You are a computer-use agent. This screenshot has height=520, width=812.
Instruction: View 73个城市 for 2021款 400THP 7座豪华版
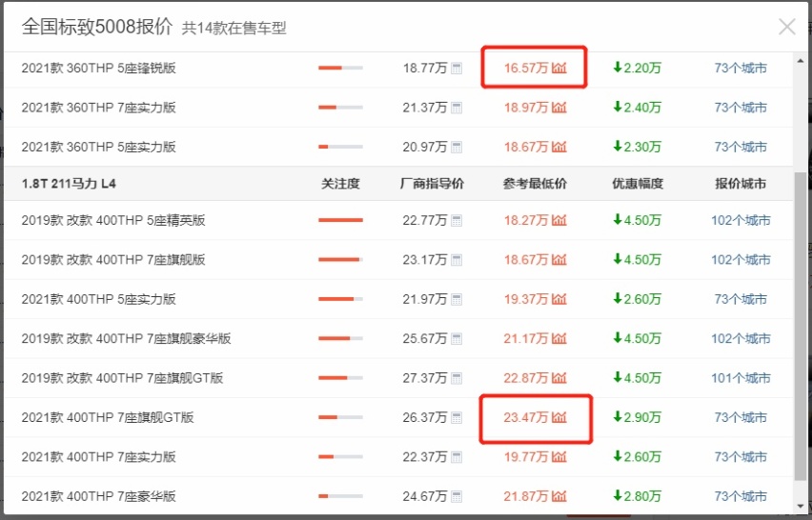pyautogui.click(x=741, y=497)
